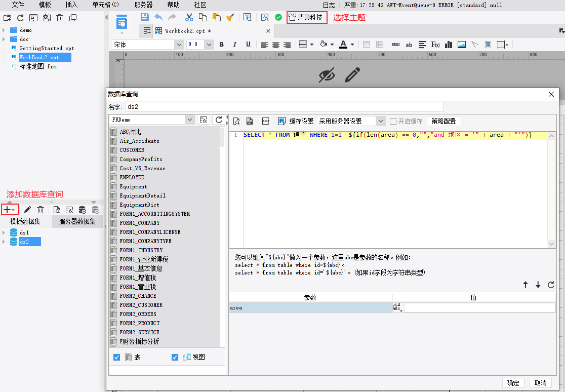This screenshot has height=392, width=565.
Task: Click the format painter brush icon
Action: click(x=230, y=17)
